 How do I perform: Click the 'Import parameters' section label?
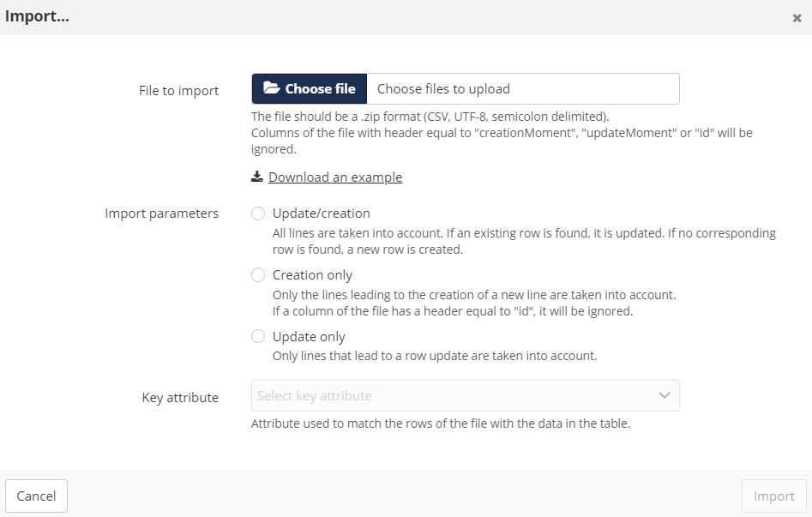(x=161, y=213)
